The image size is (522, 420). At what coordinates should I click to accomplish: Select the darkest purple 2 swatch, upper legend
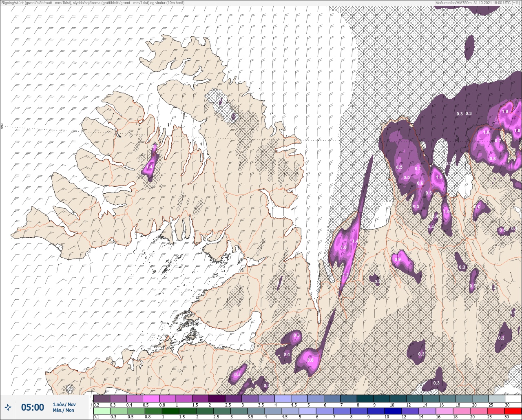pyautogui.click(x=217, y=398)
